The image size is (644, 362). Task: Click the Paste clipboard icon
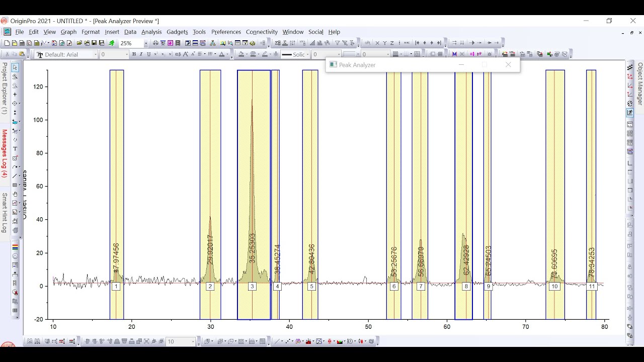click(x=22, y=54)
